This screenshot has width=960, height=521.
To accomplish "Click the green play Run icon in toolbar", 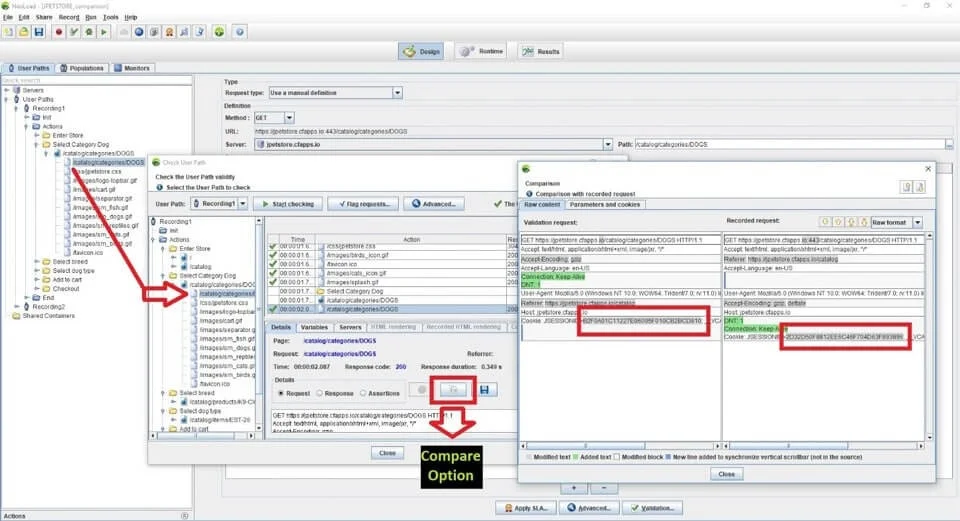I will (x=104, y=32).
